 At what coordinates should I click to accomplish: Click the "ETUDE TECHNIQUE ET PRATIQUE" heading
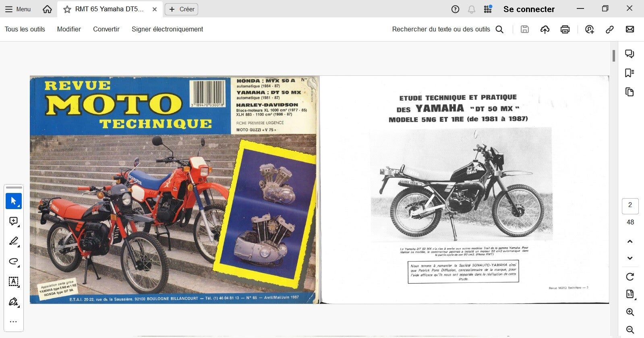[458, 97]
